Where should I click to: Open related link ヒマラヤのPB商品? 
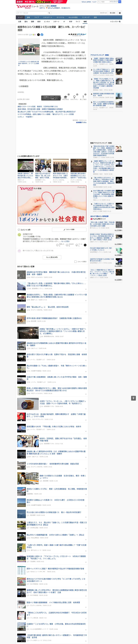click(x=46, y=114)
